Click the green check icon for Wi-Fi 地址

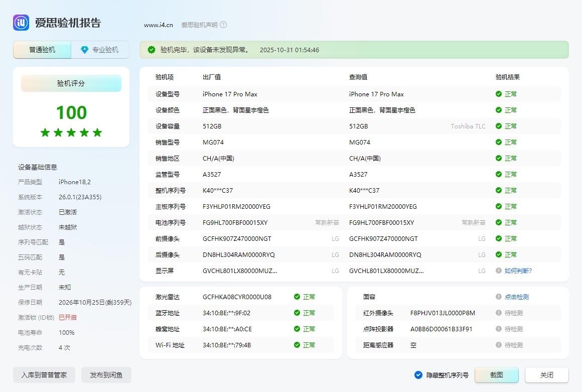click(297, 345)
